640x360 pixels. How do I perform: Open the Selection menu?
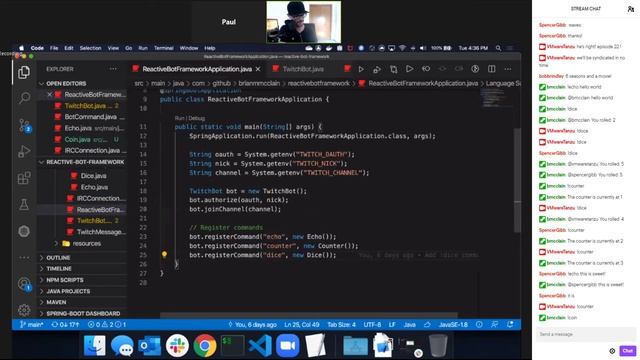90,48
